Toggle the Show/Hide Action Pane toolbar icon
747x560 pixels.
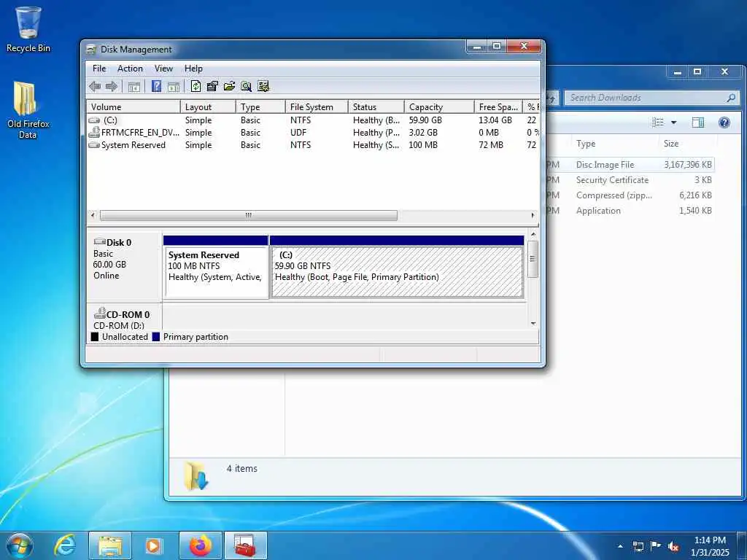[x=174, y=86]
